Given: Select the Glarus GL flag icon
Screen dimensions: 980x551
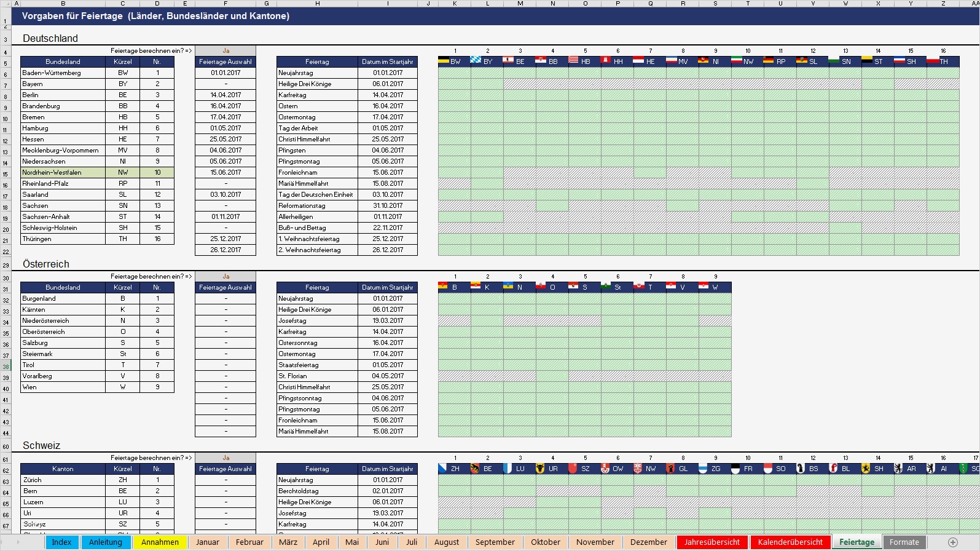Looking at the screenshot, I should pyautogui.click(x=670, y=468).
